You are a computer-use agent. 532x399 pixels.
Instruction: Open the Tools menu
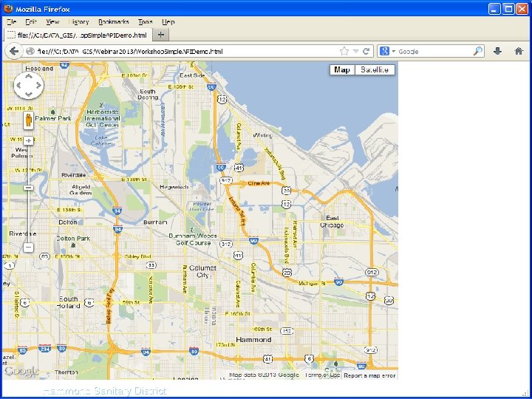tap(146, 21)
